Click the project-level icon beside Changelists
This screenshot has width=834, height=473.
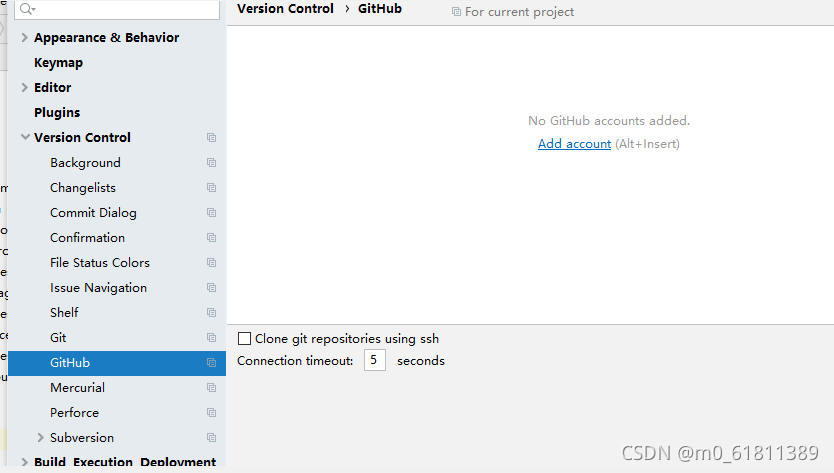coord(211,188)
